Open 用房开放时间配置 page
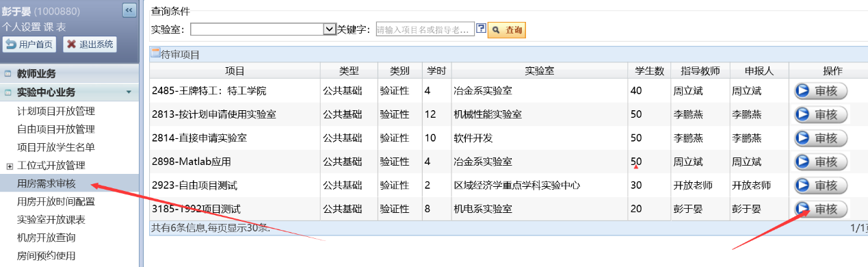The height and width of the screenshot is (267, 868). click(56, 201)
